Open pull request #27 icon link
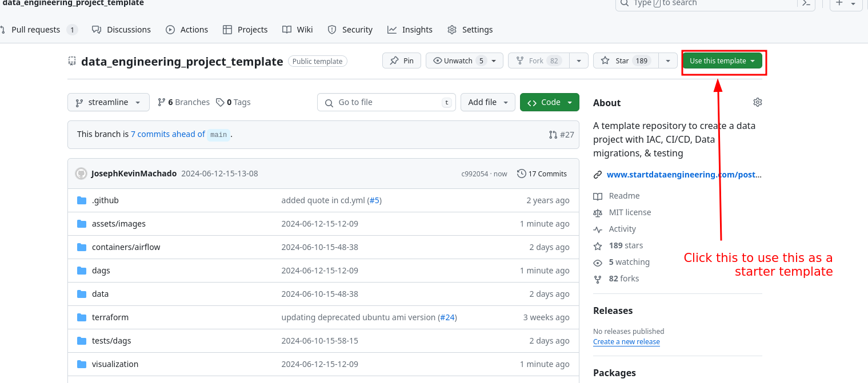This screenshot has width=868, height=383. pos(561,135)
